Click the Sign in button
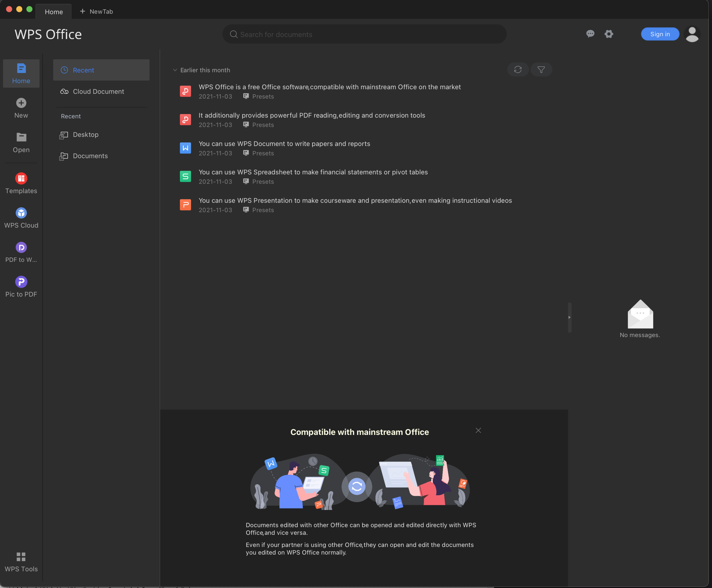Viewport: 712px width, 588px height. [x=660, y=34]
